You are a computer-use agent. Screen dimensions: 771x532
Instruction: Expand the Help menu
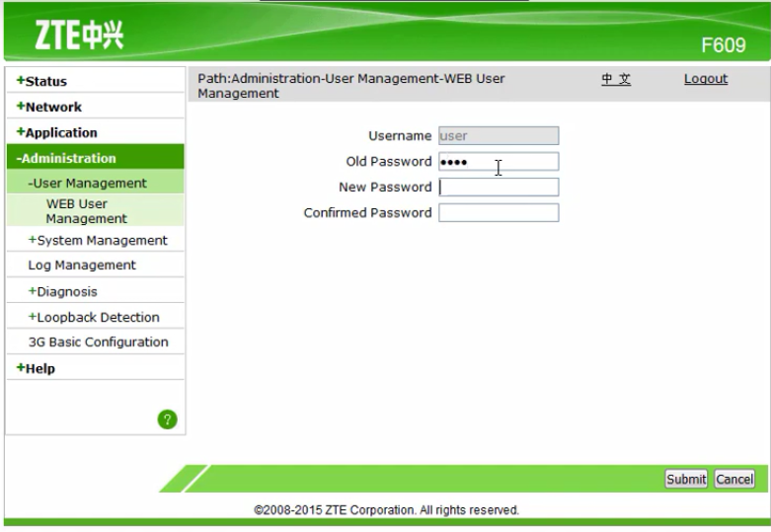tap(36, 368)
